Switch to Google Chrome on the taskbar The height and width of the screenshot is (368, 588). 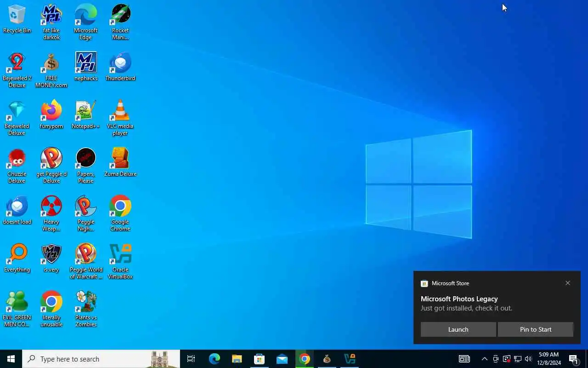coord(305,359)
